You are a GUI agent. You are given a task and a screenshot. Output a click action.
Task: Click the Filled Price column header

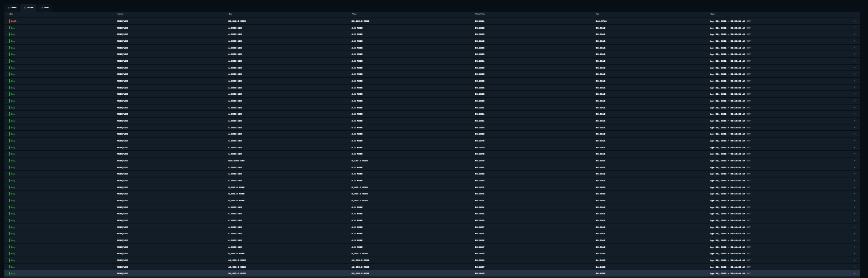[x=480, y=14]
